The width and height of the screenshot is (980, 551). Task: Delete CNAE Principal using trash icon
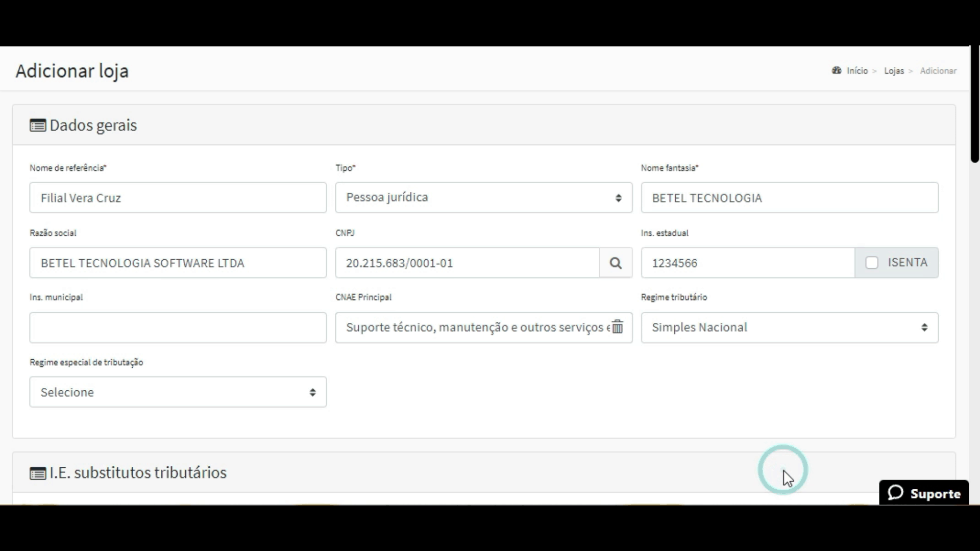coord(618,327)
